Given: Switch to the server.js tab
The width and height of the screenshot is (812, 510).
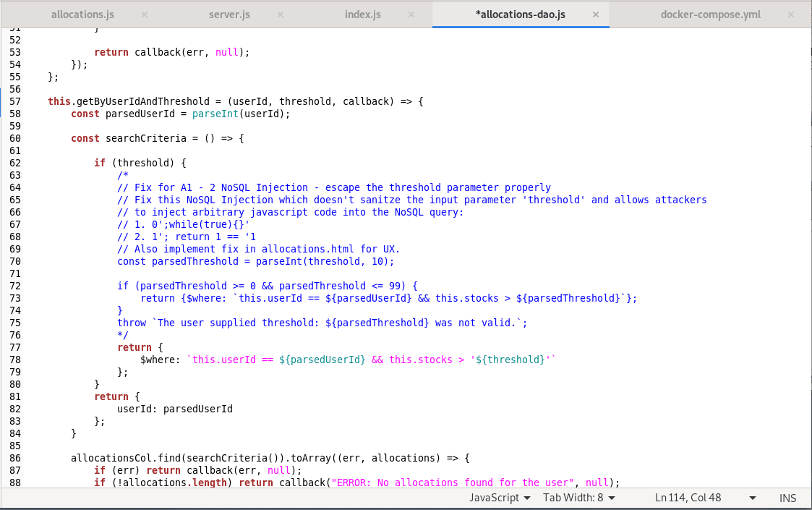Looking at the screenshot, I should point(229,14).
